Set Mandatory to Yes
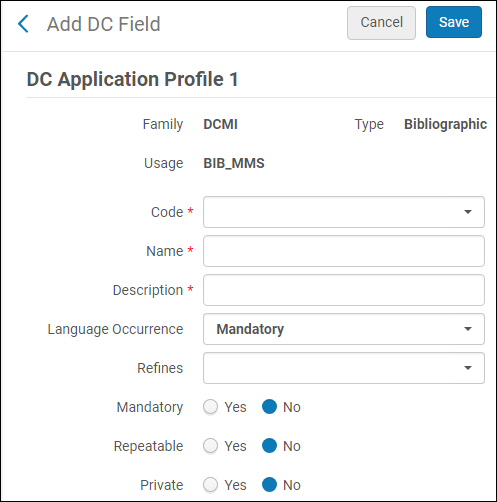 pyautogui.click(x=211, y=407)
